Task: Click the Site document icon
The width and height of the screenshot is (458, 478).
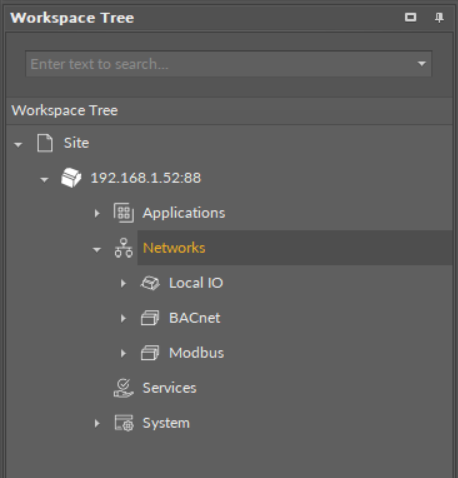Action: pos(45,143)
